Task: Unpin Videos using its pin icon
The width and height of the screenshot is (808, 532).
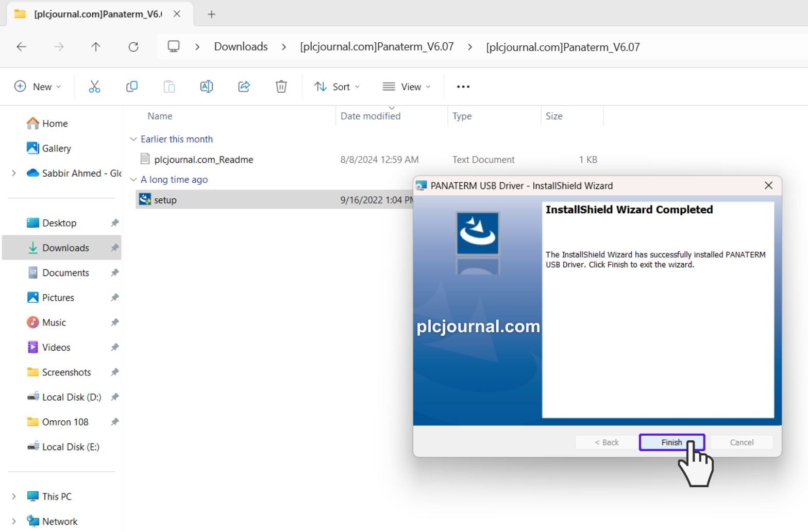Action: [x=114, y=347]
